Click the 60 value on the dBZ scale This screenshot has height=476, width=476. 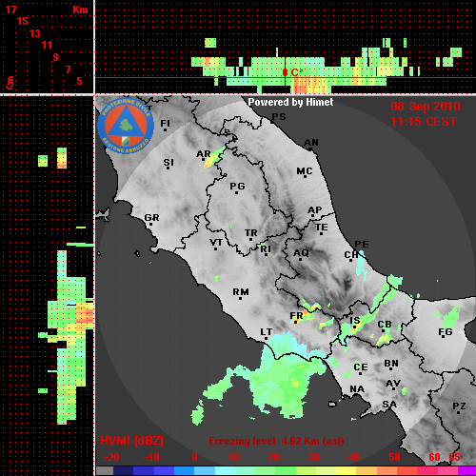tap(434, 457)
